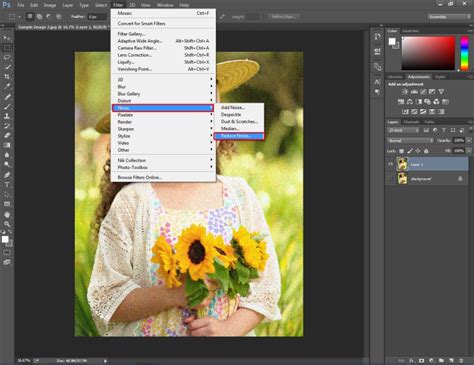Select the Crop tool

click(x=7, y=77)
